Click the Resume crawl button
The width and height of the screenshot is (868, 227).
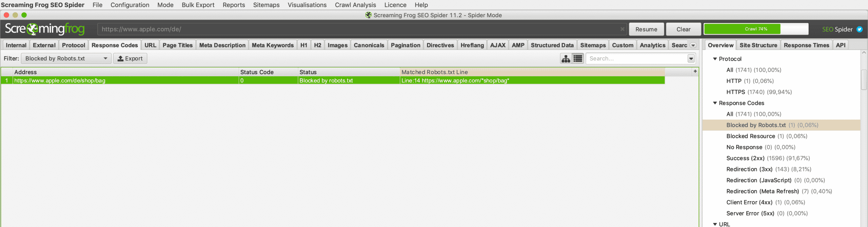[646, 29]
